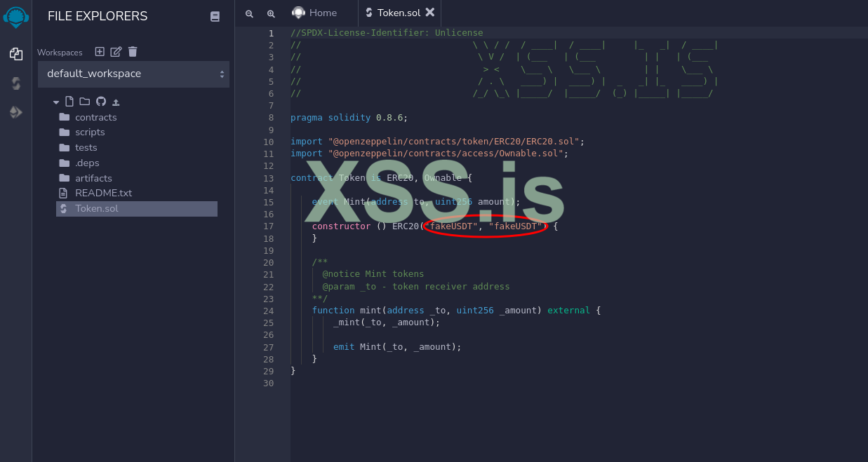The width and height of the screenshot is (868, 462).
Task: Open the Deploy and run transactions icon
Action: point(16,112)
